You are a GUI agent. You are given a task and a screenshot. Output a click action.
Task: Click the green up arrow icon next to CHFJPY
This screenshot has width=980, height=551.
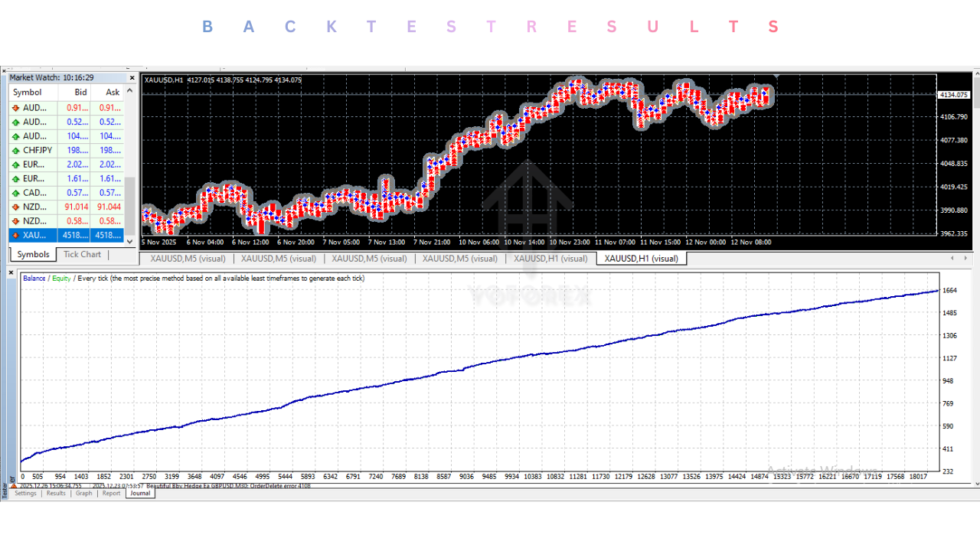tap(15, 150)
